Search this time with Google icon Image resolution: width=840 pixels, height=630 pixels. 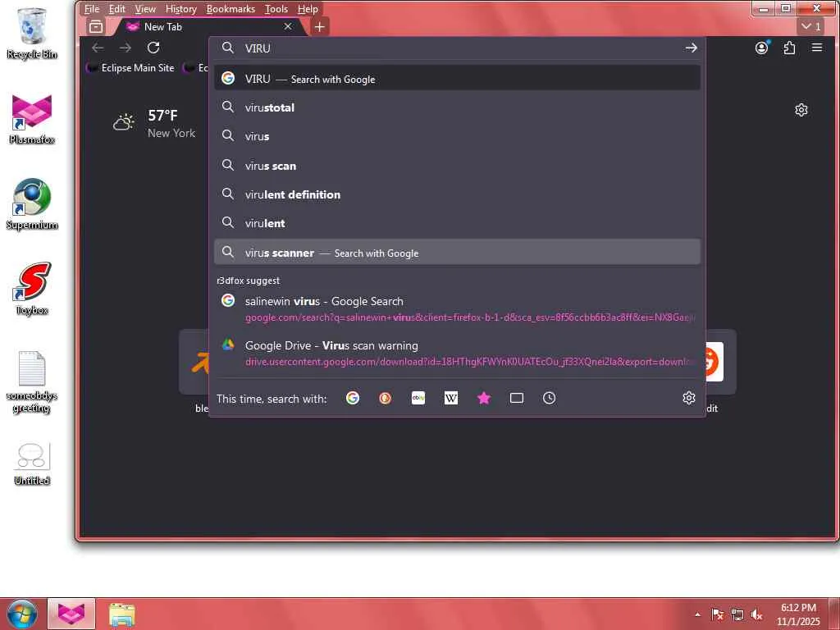(x=353, y=398)
